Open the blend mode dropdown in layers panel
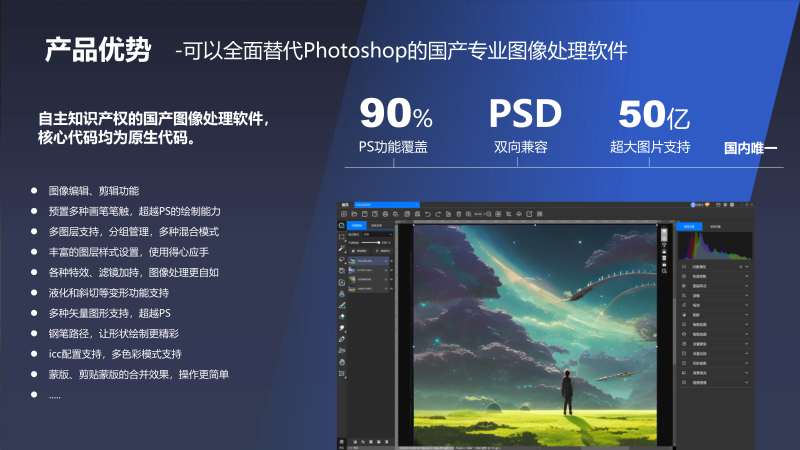 click(x=377, y=234)
